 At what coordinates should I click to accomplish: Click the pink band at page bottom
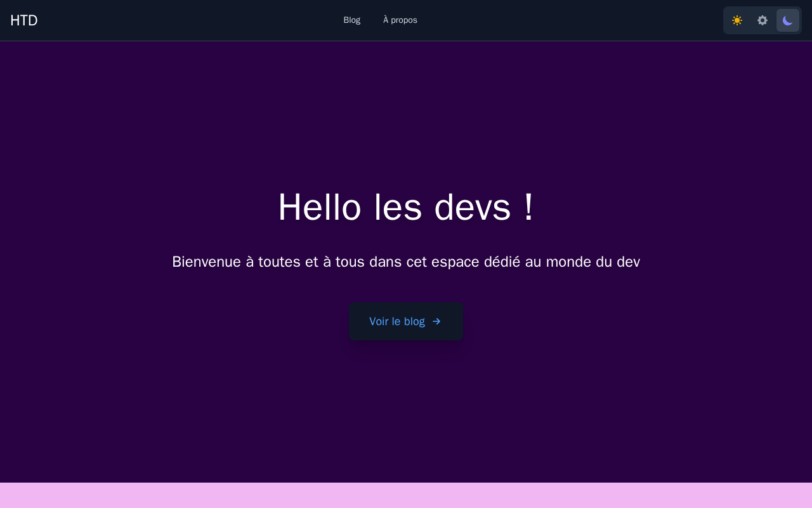pos(406,495)
